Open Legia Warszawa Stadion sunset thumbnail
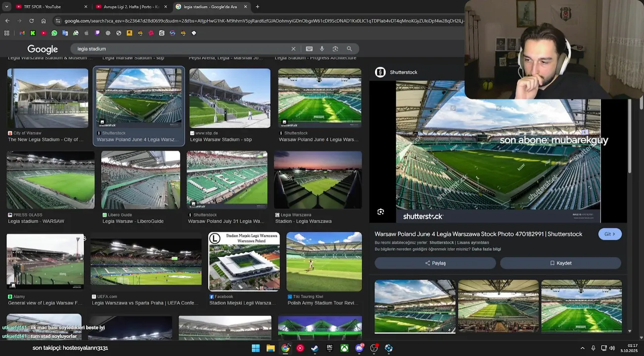This screenshot has width=644, height=356. coord(318,180)
